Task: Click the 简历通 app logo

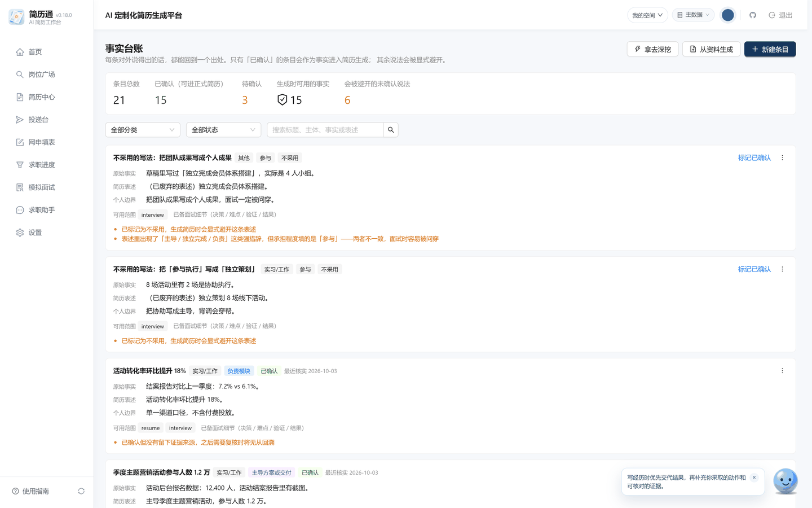Action: pos(16,17)
